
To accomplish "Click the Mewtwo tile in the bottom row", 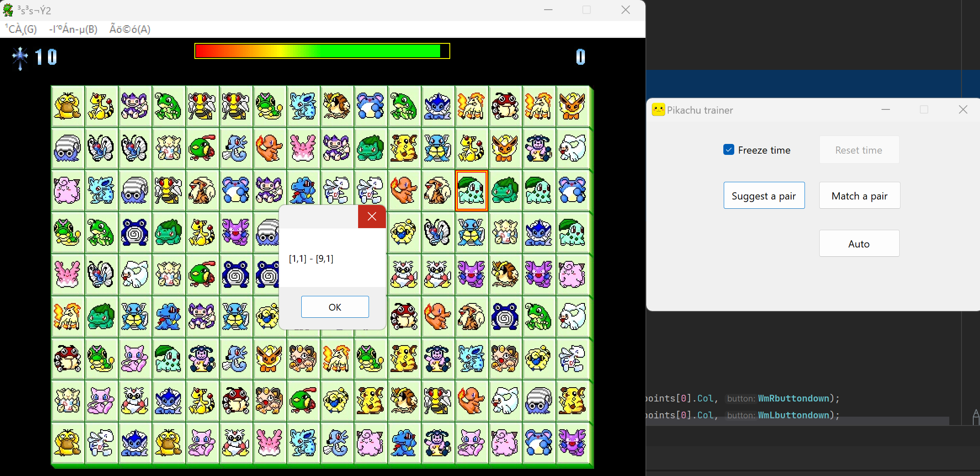I will coord(101,443).
